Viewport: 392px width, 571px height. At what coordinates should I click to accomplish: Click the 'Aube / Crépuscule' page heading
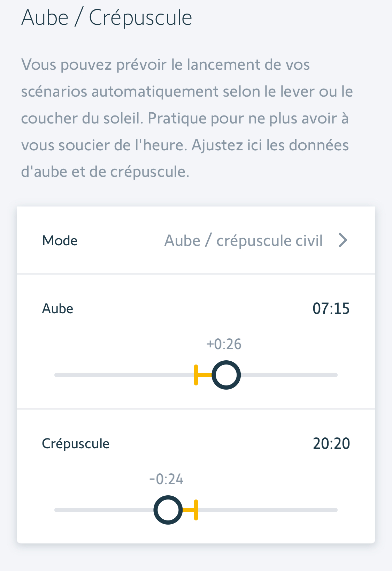tap(107, 17)
